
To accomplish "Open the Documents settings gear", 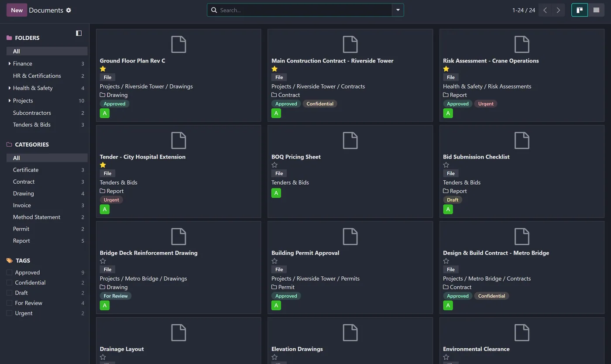I will tap(69, 10).
